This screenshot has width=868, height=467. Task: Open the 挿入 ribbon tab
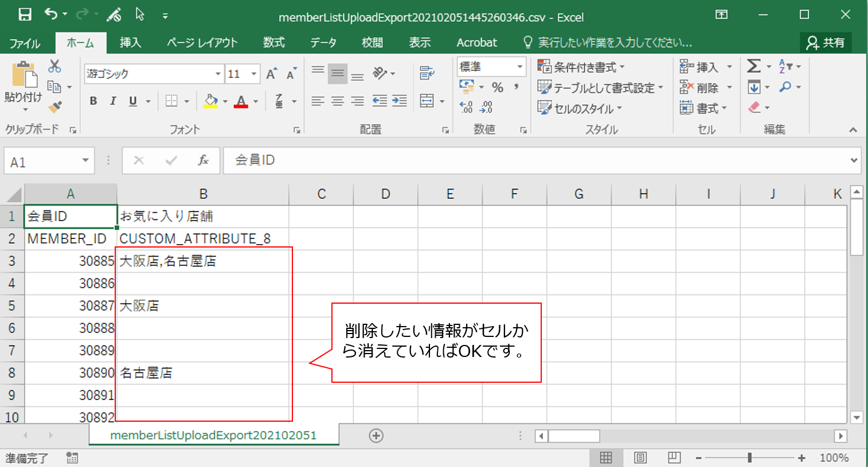coord(130,42)
